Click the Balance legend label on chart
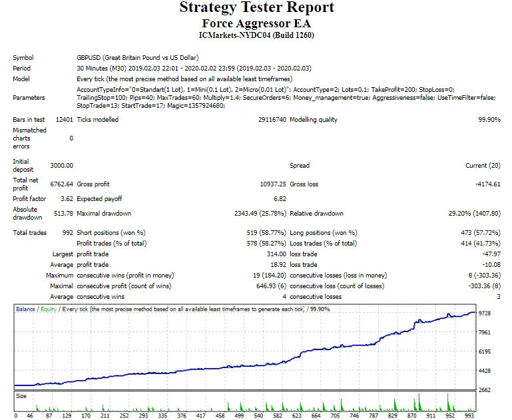 [x=26, y=310]
